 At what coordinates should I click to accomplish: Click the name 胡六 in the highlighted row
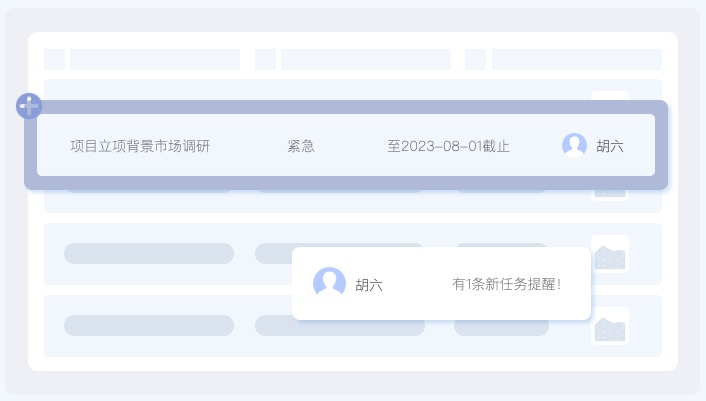[610, 146]
